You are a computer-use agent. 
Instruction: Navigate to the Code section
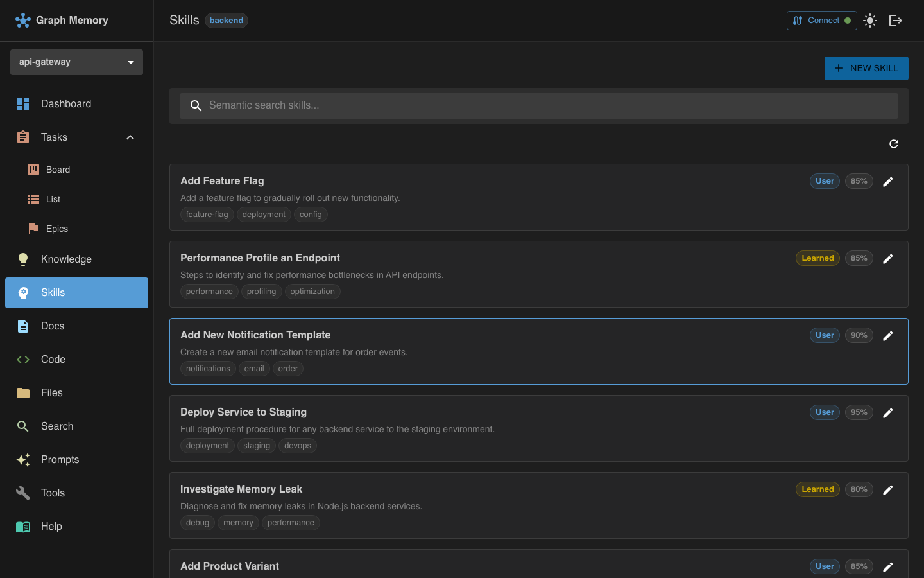click(53, 360)
